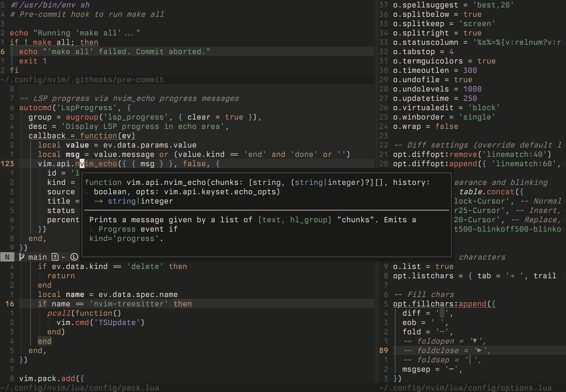Place cursor on current line number 123

pyautogui.click(x=7, y=164)
